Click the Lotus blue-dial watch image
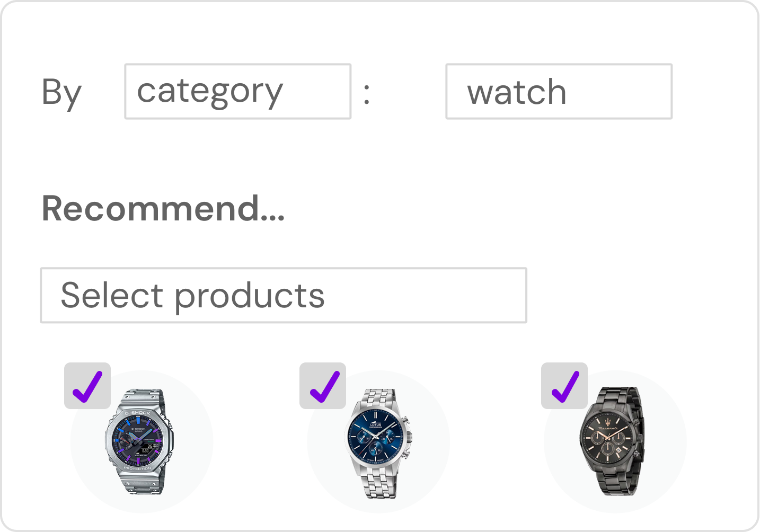760x532 pixels. click(378, 442)
